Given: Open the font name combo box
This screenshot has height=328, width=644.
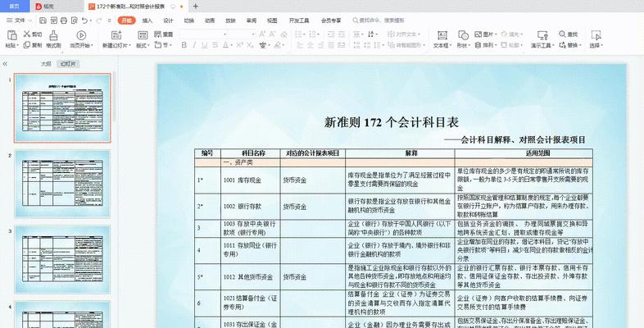Looking at the screenshot, I should (203, 34).
